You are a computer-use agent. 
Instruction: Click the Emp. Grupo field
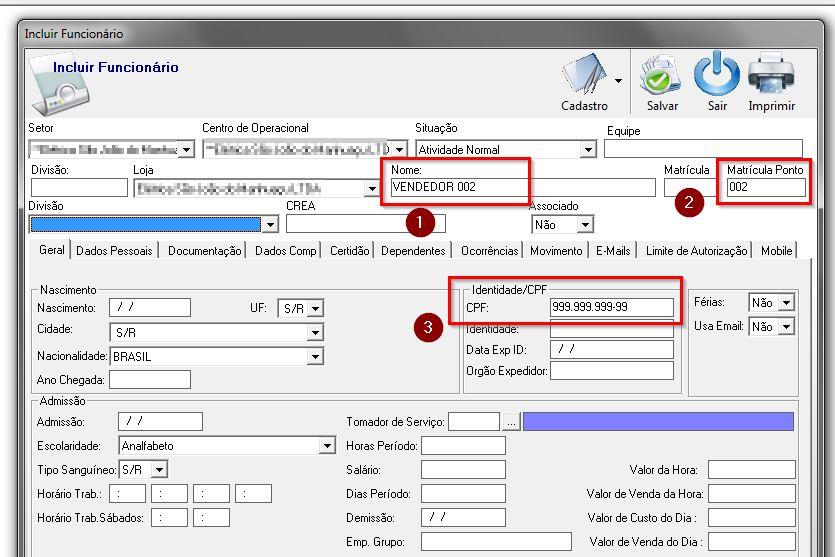[x=496, y=542]
